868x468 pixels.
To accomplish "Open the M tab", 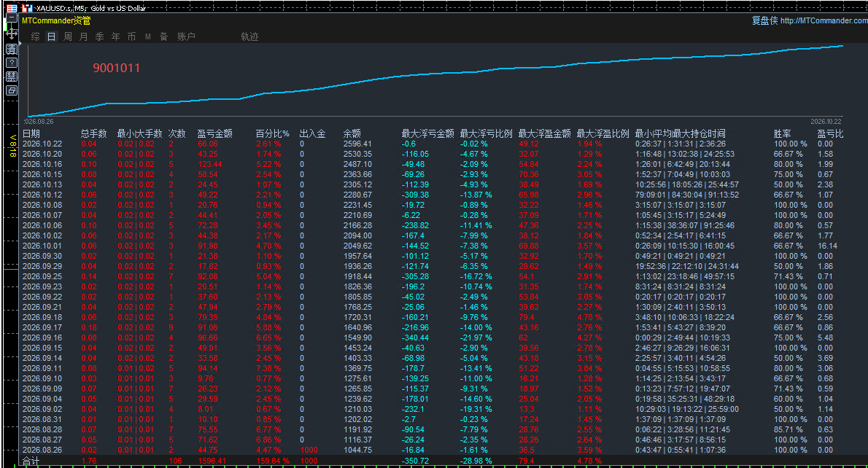I will tap(148, 36).
